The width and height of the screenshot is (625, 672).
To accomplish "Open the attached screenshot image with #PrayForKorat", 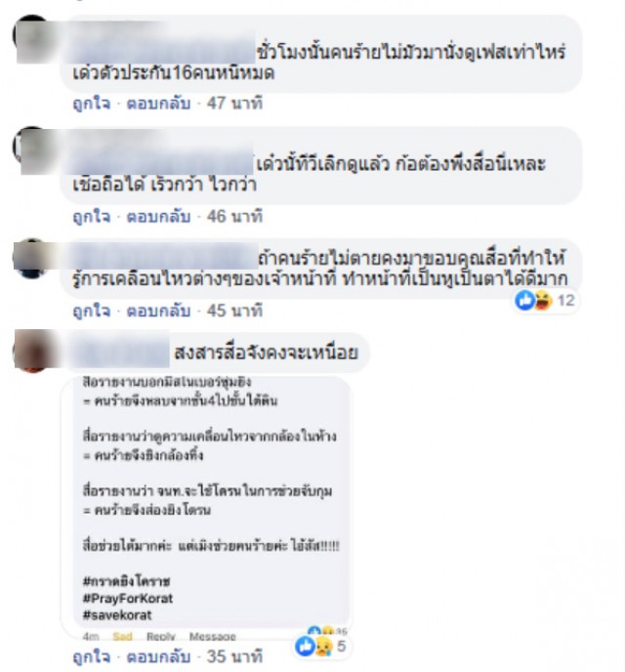I will (x=206, y=508).
